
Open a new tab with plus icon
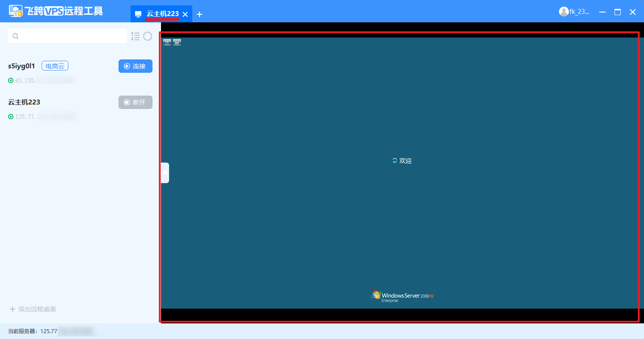point(199,14)
